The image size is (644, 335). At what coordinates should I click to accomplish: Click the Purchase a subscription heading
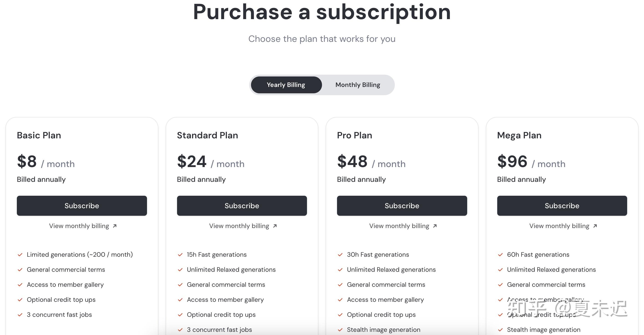(x=322, y=12)
